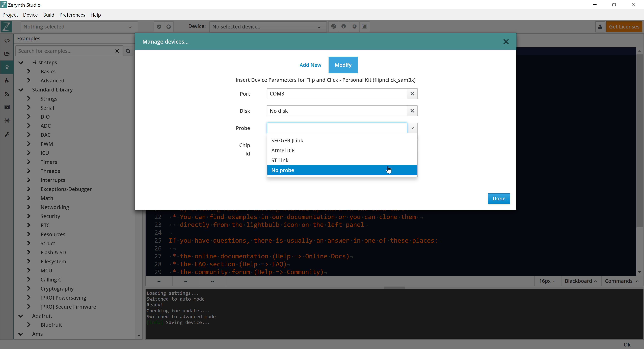Choose Atmel ICE from probe list
The image size is (644, 349).
342,150
